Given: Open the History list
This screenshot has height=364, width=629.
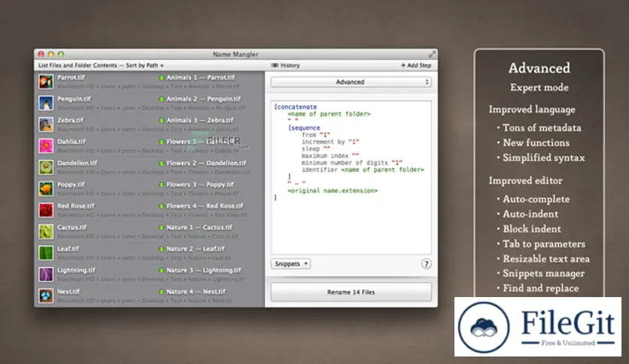Looking at the screenshot, I should [x=286, y=65].
